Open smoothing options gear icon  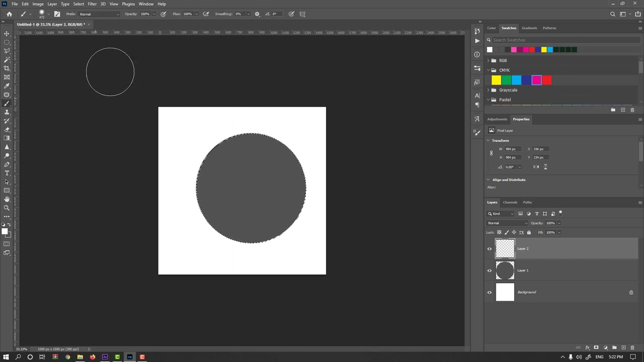click(257, 14)
